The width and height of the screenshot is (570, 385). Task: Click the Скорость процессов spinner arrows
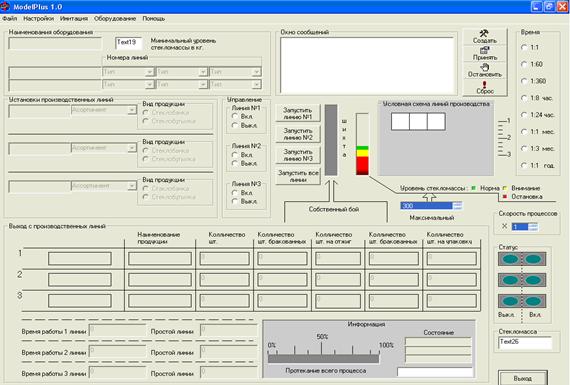(533, 227)
